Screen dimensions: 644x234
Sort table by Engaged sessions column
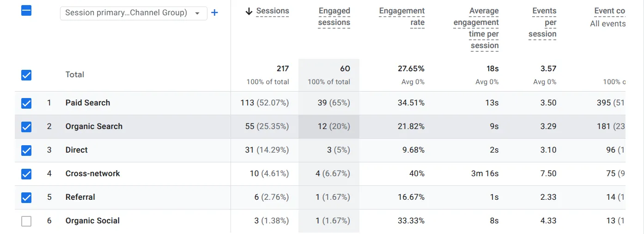pos(334,17)
